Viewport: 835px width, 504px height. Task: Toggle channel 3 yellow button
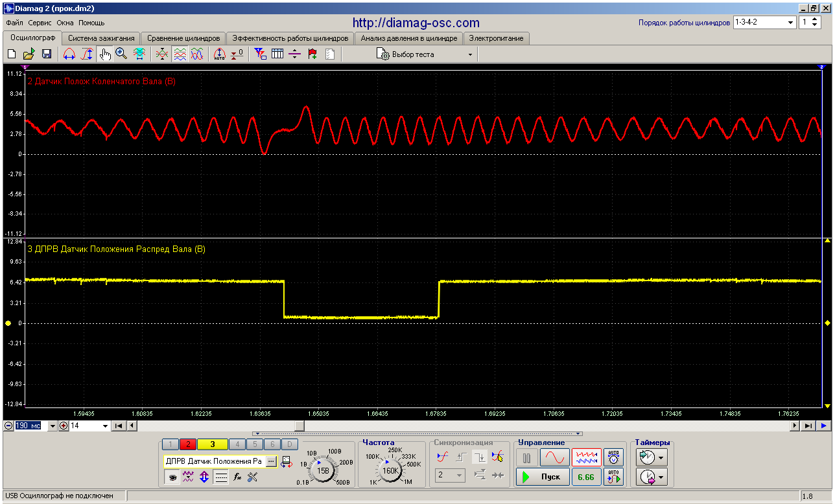(x=212, y=444)
